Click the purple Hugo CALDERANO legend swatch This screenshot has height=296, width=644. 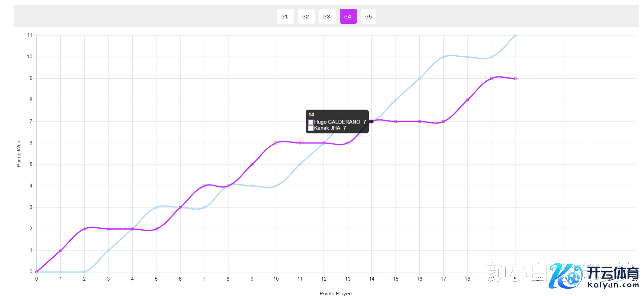[x=311, y=122]
